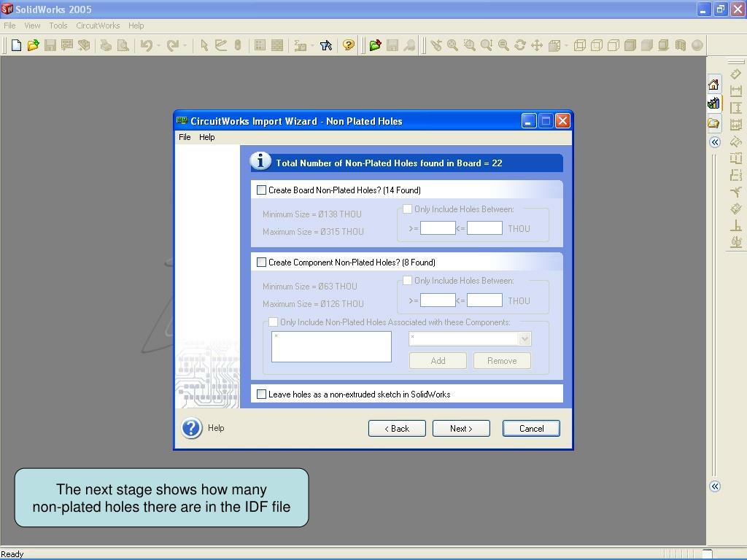The image size is (747, 560).
Task: Open the SolidWorks Resources home tab icon
Action: 713,85
